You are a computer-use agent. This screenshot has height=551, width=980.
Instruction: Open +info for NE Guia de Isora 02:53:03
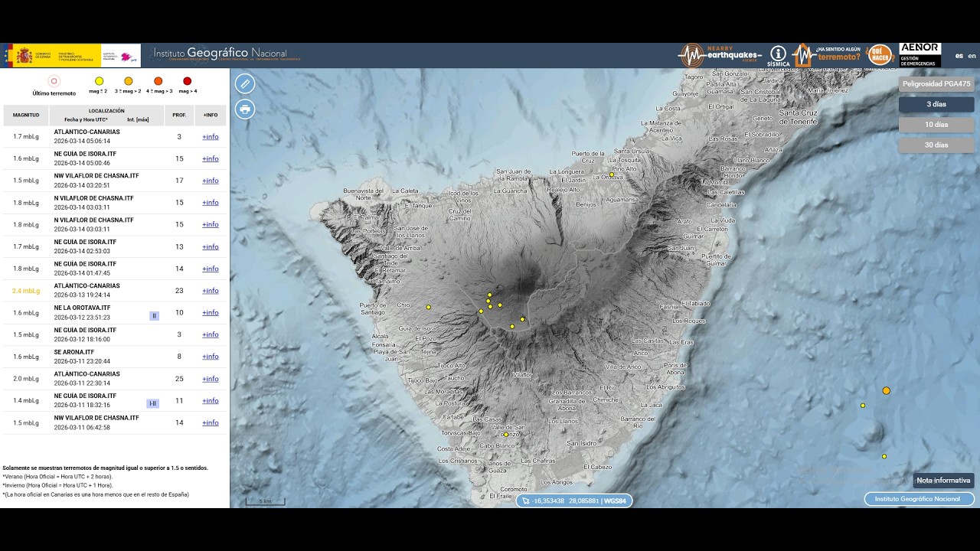(211, 247)
